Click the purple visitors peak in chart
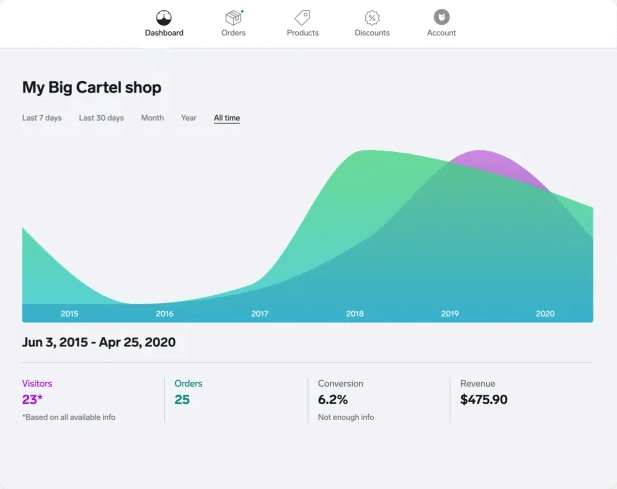The width and height of the screenshot is (617, 489). pyautogui.click(x=484, y=158)
